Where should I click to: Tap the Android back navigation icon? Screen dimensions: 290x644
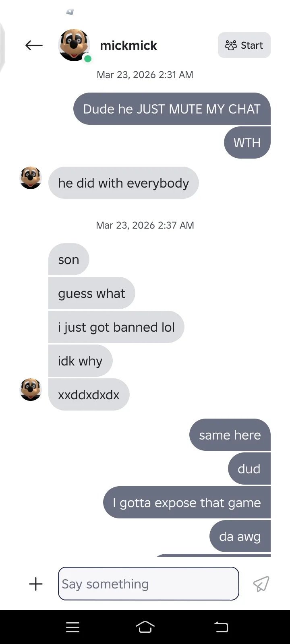pos(221,627)
